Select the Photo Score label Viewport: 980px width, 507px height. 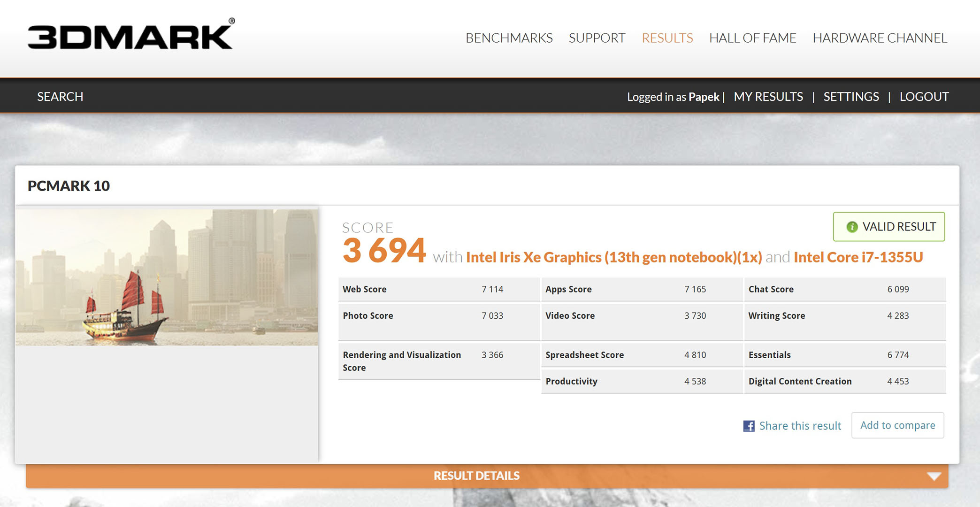point(368,315)
